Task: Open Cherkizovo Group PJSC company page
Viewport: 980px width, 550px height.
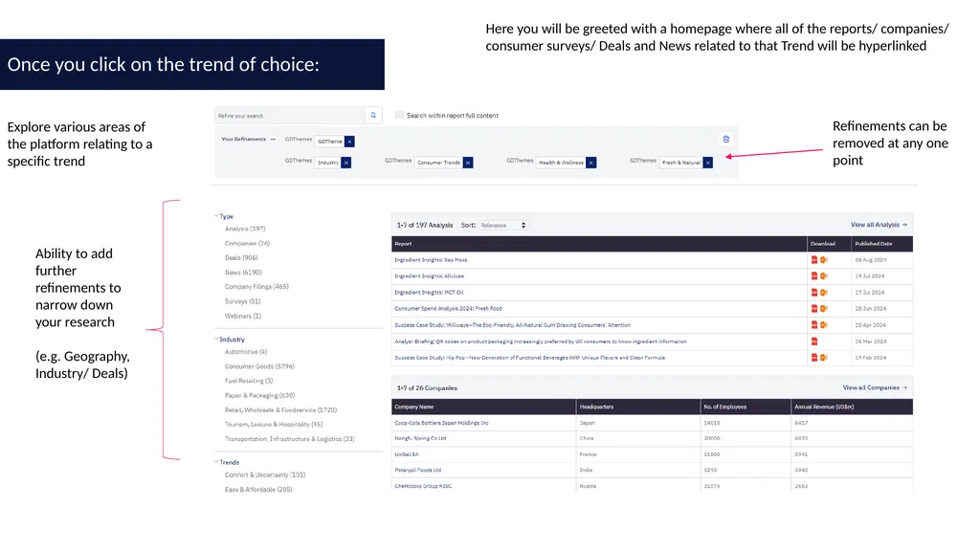Action: coord(422,486)
